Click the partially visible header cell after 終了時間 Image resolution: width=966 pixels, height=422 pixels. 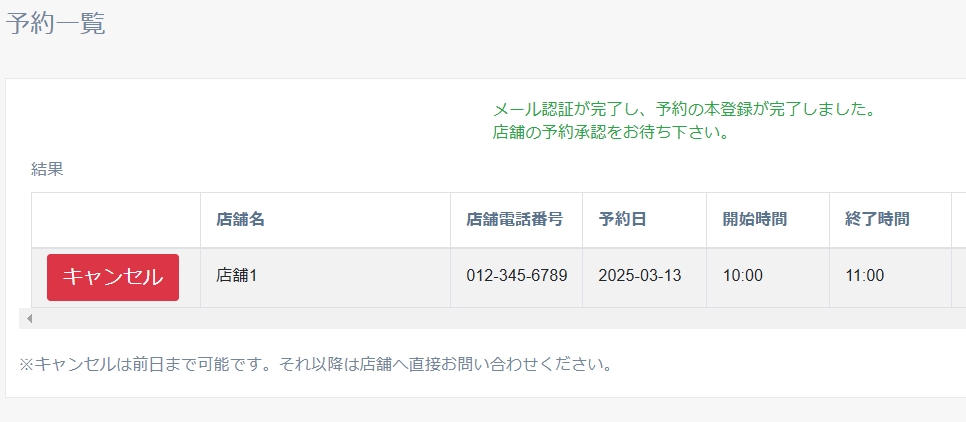coord(958,219)
